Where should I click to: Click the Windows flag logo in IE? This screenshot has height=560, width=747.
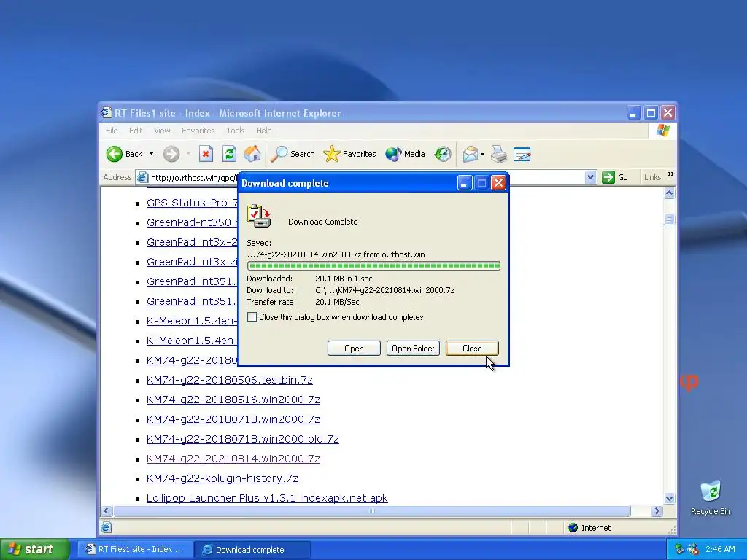(662, 130)
